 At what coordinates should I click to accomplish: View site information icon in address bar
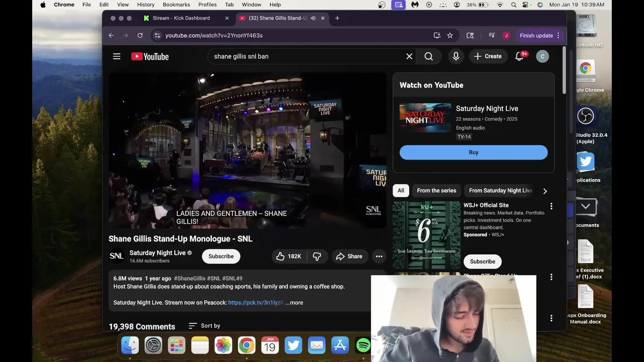point(157,35)
